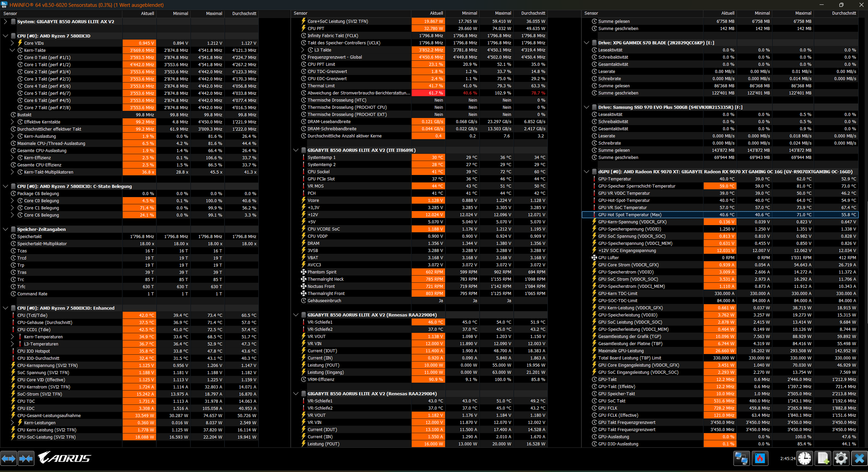Select the Abweichung der Stromverbrauchs-Berichterstattung row
The image size is (868, 472).
[420, 93]
